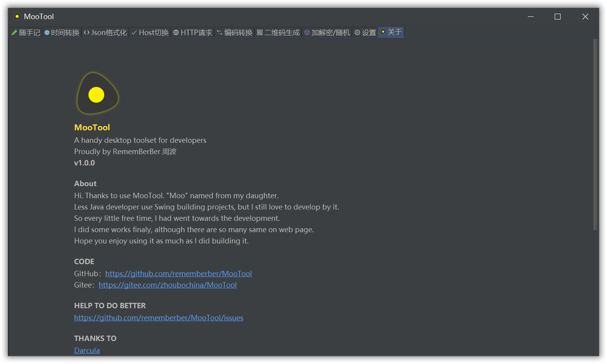607x364 pixels.
Task: Open the GitHub repository link
Action: point(179,273)
